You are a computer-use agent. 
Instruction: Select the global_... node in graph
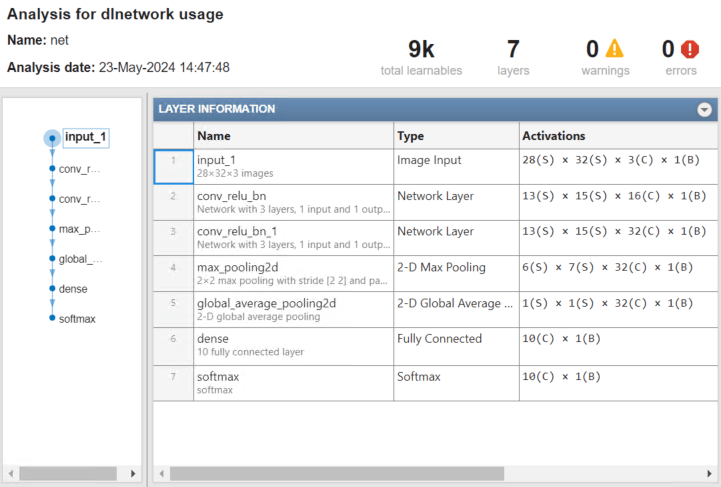(x=52, y=258)
